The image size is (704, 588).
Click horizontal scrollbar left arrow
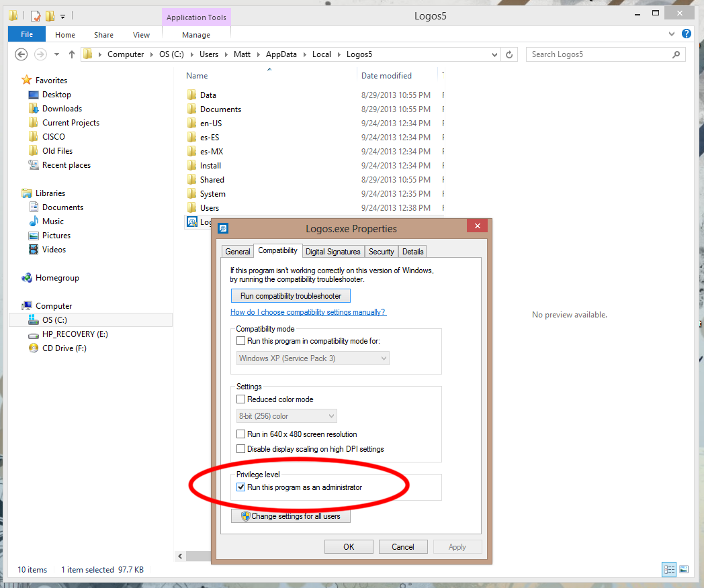[x=180, y=556]
